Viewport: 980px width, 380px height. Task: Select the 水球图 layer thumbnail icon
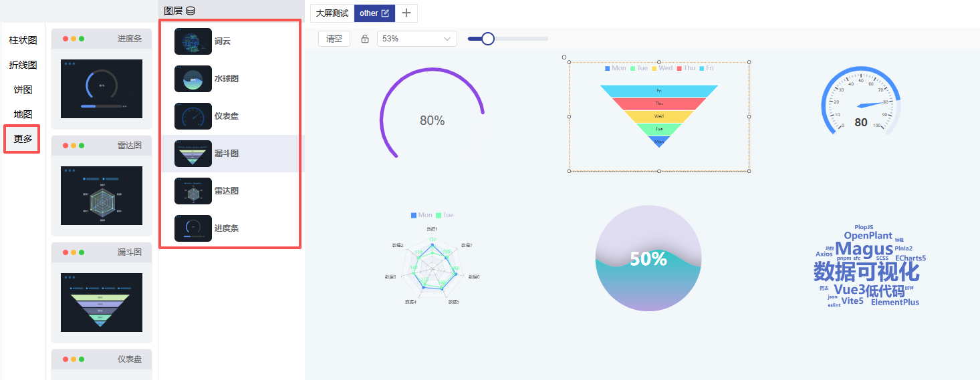point(193,79)
